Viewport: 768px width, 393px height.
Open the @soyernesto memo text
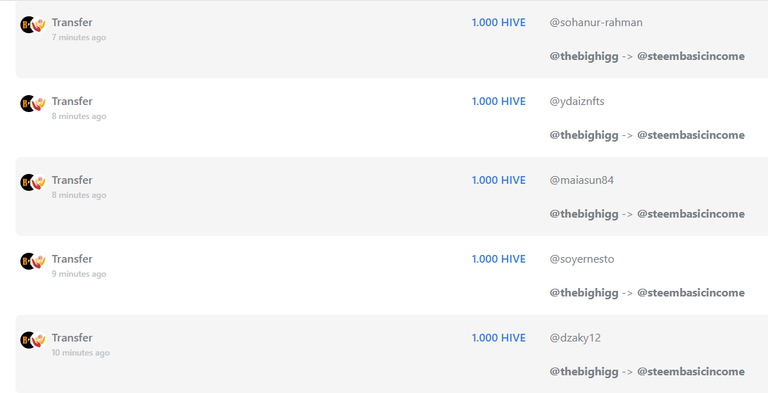pyautogui.click(x=582, y=259)
